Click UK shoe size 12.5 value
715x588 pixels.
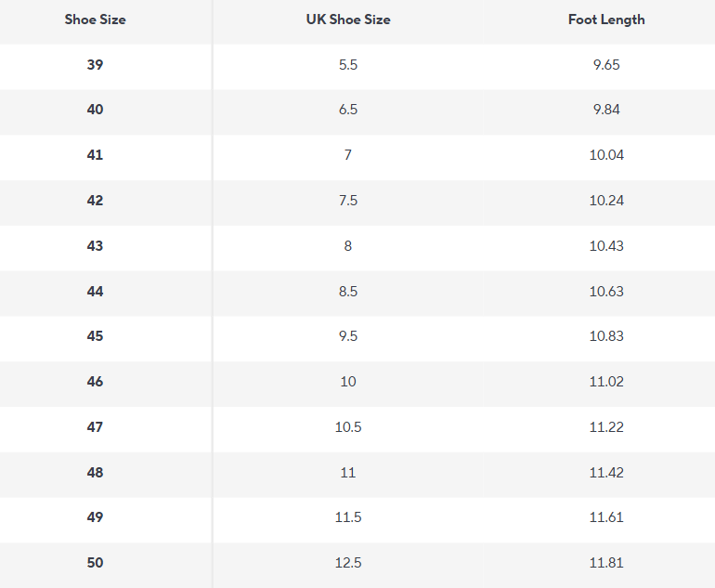click(x=348, y=563)
